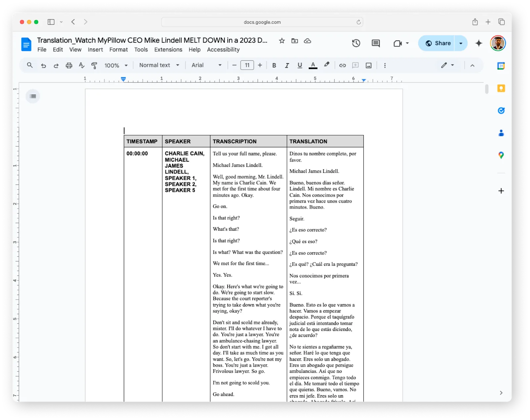Start a Meet video call
Viewport: 530px width, 420px height.
[x=397, y=43]
